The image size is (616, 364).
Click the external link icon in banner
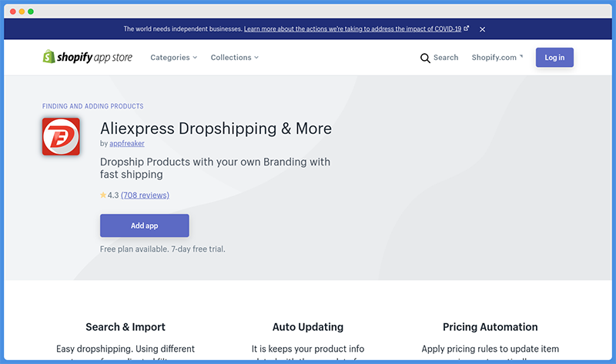tap(467, 28)
